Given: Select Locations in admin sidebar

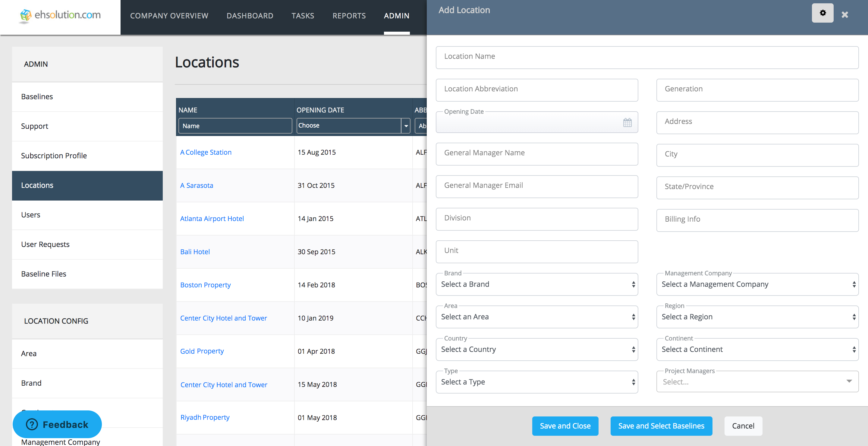Looking at the screenshot, I should pyautogui.click(x=87, y=185).
